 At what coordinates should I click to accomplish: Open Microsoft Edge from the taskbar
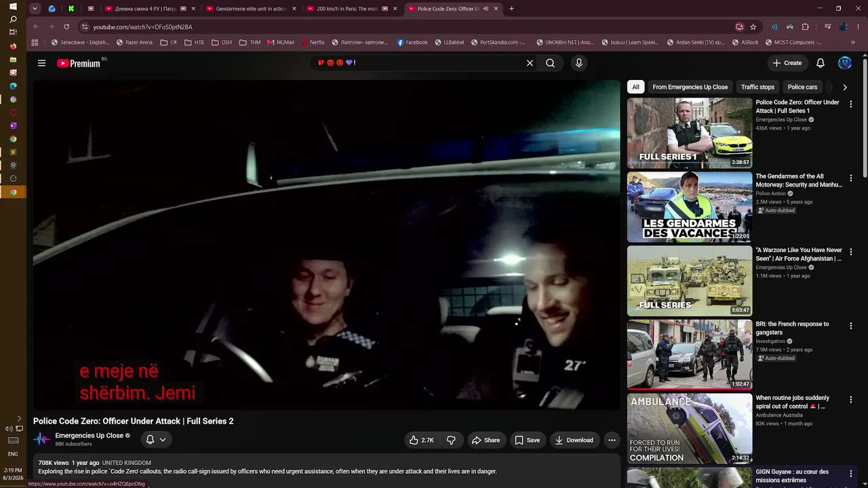tap(13, 86)
